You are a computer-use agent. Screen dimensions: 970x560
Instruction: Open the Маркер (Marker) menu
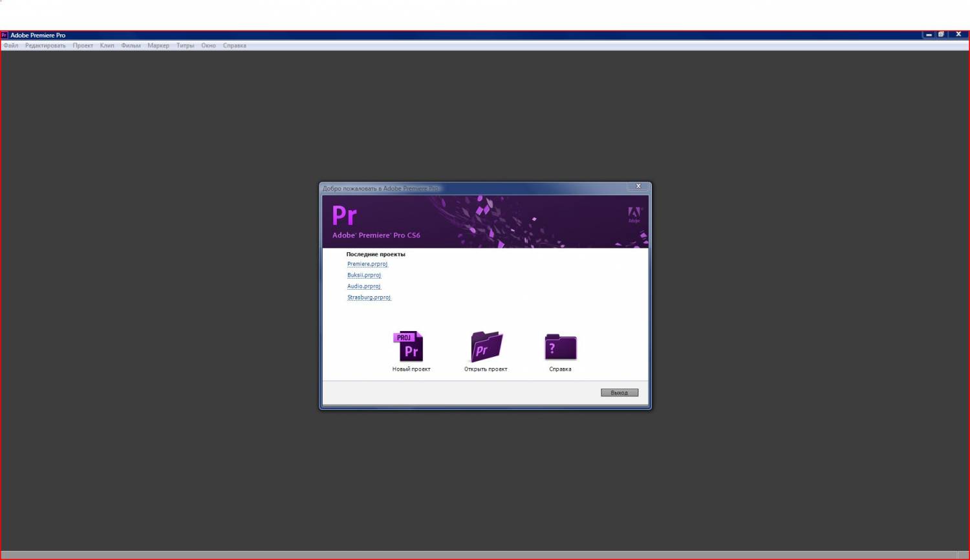[158, 45]
